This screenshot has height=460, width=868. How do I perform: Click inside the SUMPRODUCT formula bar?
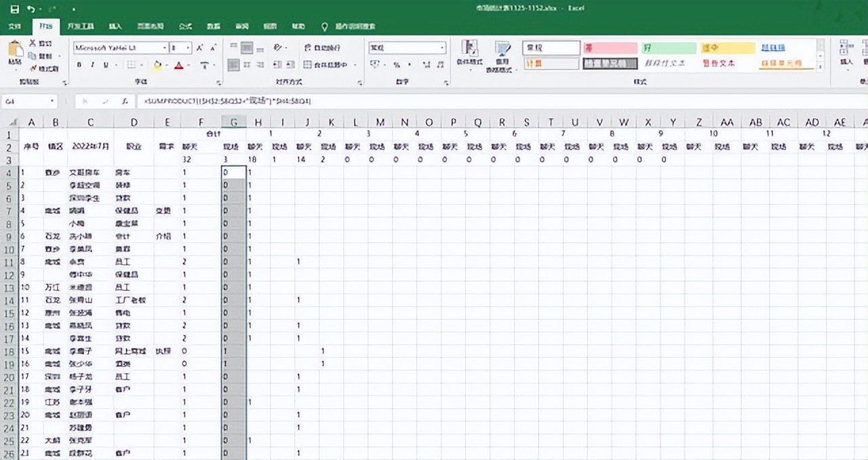coord(502,101)
